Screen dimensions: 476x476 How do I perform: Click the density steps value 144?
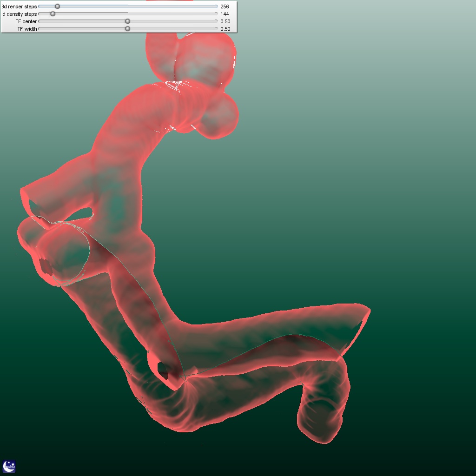tap(225, 14)
